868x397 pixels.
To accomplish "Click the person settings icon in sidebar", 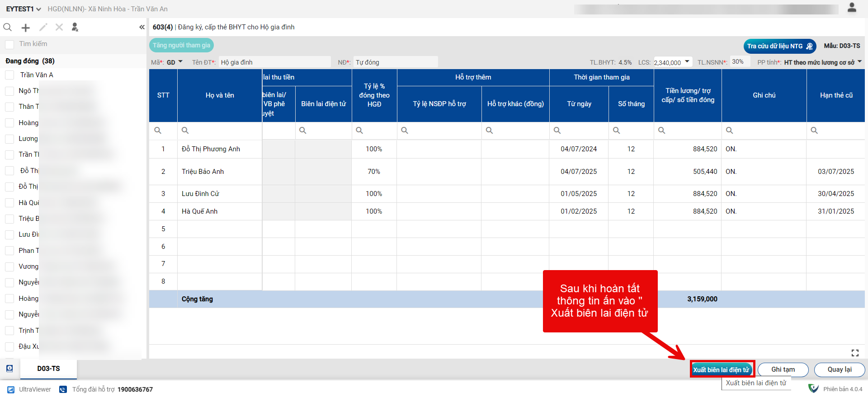I will click(x=75, y=28).
